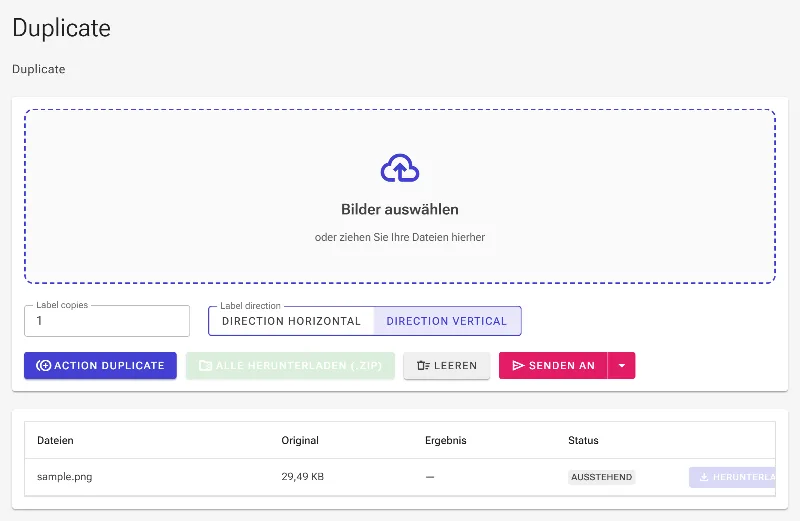Image resolution: width=800 pixels, height=521 pixels.
Task: Click the Status column header
Action: click(x=583, y=440)
